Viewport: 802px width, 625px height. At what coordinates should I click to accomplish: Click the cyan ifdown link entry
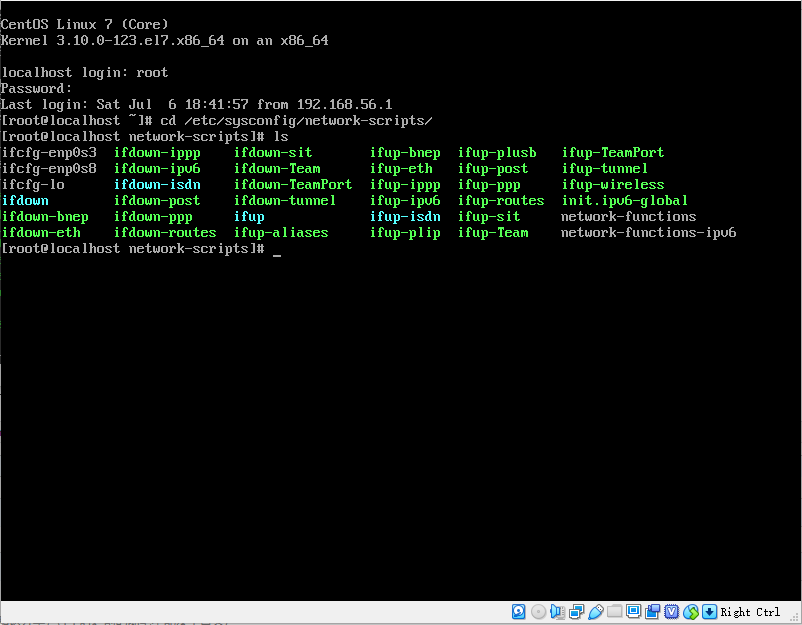[x=26, y=200]
